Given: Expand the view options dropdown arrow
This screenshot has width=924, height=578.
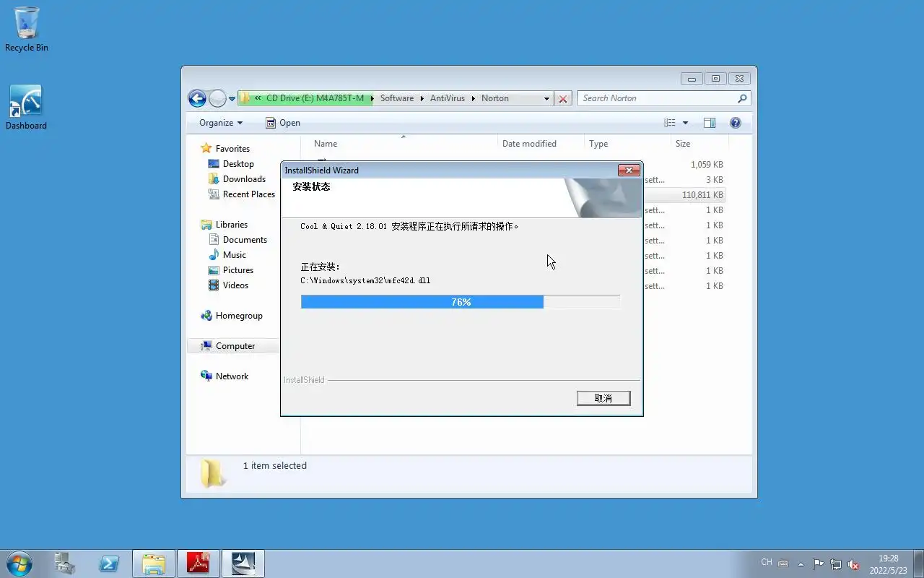Looking at the screenshot, I should pyautogui.click(x=685, y=123).
